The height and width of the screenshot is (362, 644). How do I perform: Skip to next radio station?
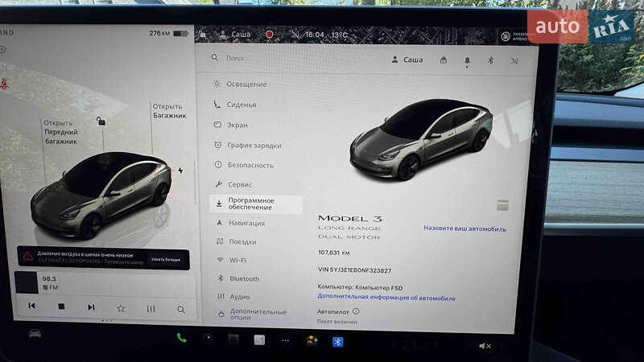pyautogui.click(x=91, y=307)
